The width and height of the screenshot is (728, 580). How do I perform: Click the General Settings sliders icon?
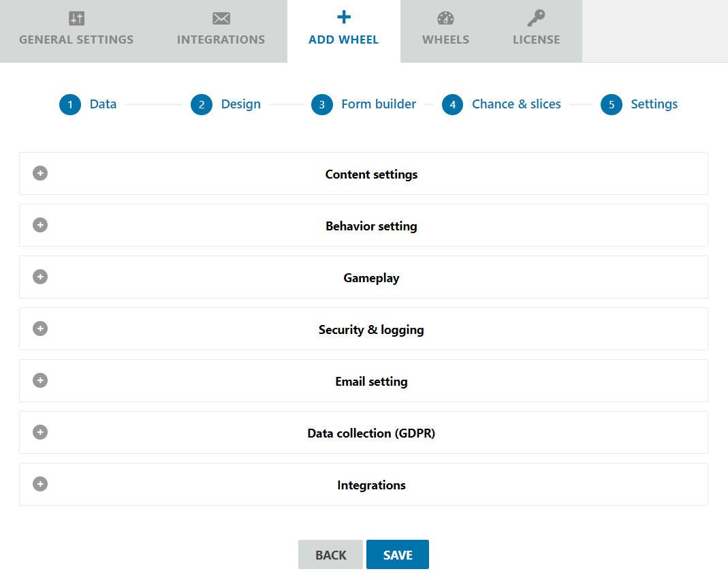76,18
